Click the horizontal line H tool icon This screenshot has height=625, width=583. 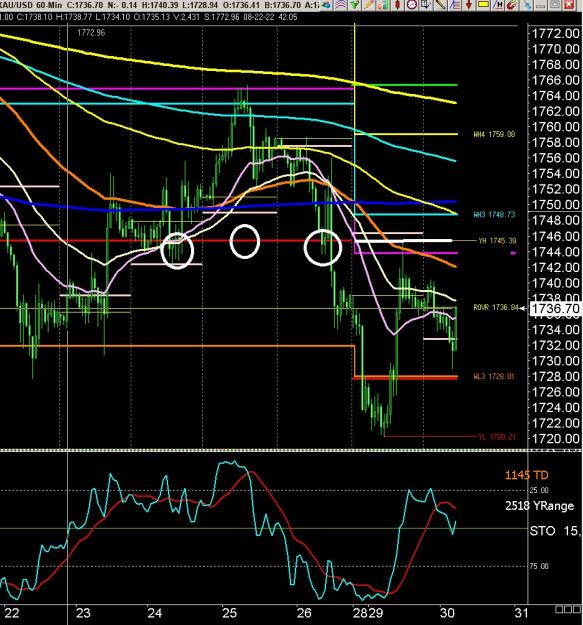497,4
